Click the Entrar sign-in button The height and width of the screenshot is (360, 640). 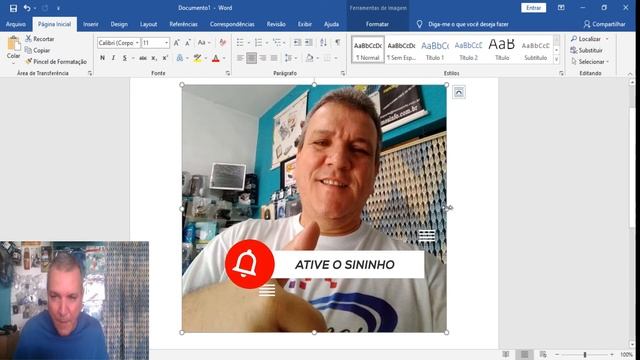pos(533,8)
